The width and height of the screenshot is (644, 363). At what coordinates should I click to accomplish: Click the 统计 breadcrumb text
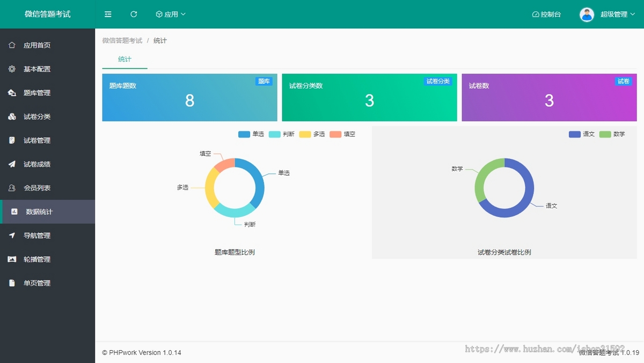click(160, 41)
